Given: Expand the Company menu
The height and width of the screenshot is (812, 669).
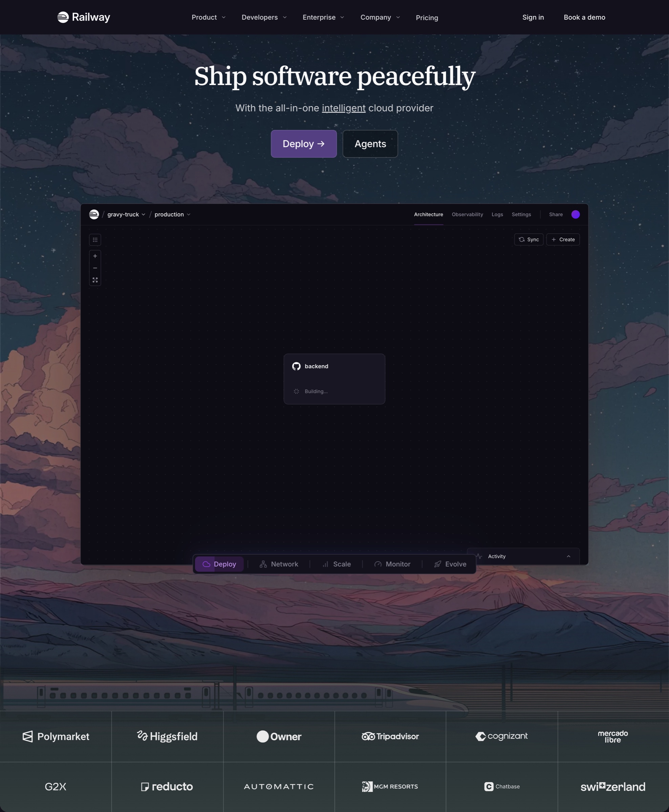Looking at the screenshot, I should pyautogui.click(x=380, y=17).
